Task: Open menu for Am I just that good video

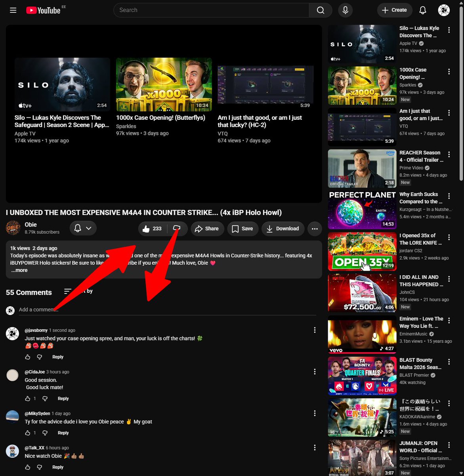Action: [x=449, y=113]
